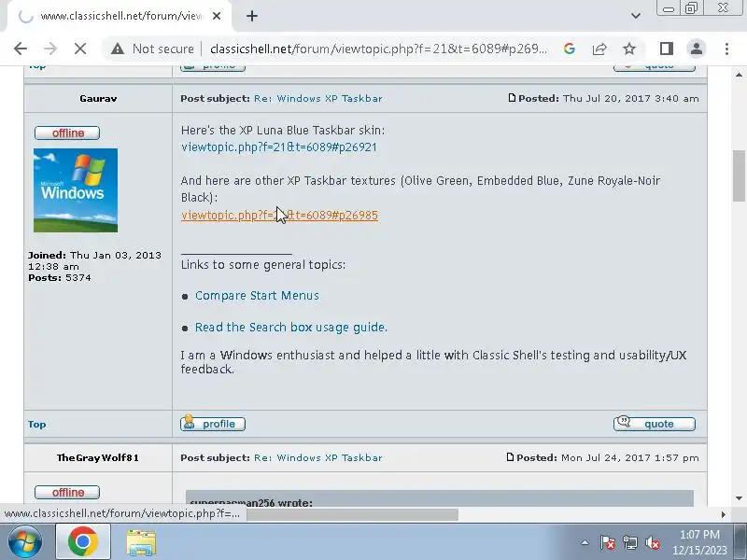Image resolution: width=747 pixels, height=560 pixels.
Task: Show hidden system tray icons
Action: tap(585, 542)
